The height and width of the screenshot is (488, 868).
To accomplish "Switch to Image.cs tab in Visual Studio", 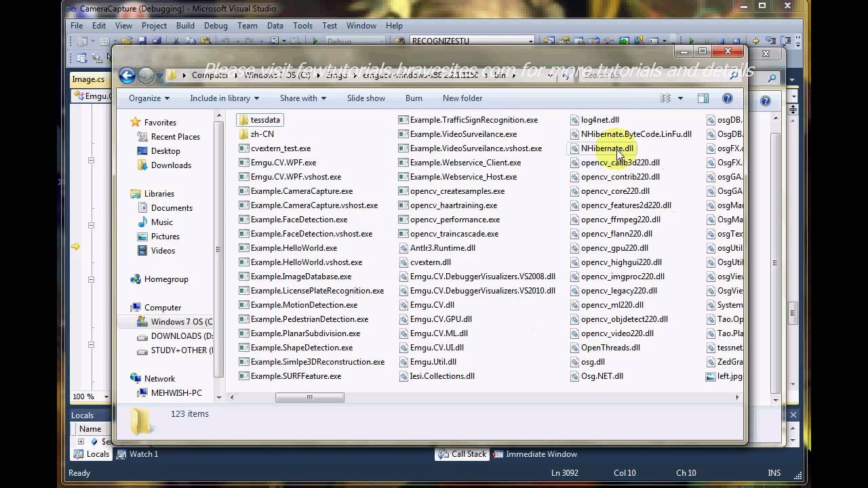I will 89,79.
